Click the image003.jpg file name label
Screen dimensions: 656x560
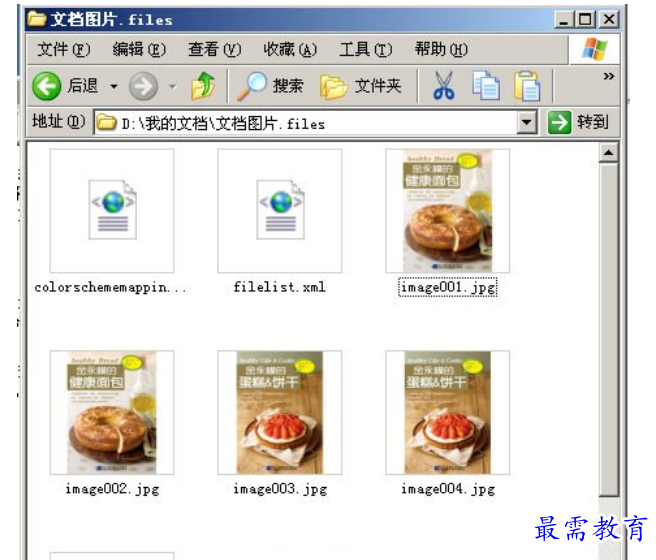pyautogui.click(x=280, y=489)
